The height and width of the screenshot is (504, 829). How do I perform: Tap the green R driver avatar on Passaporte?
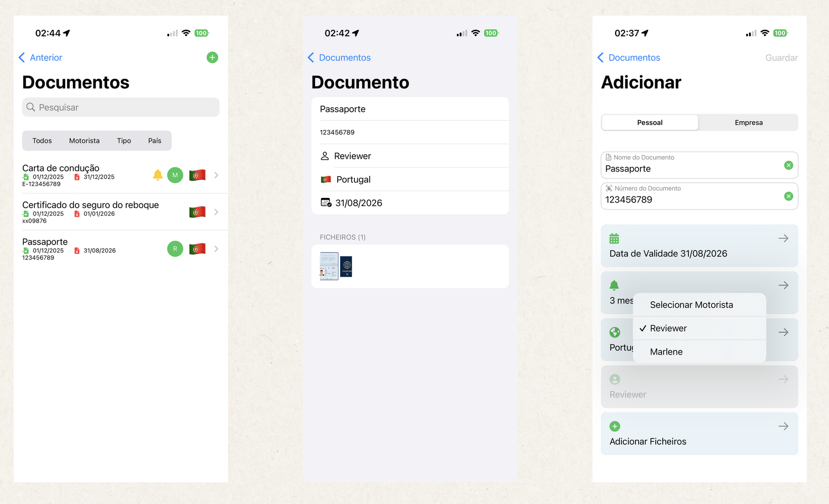175,249
